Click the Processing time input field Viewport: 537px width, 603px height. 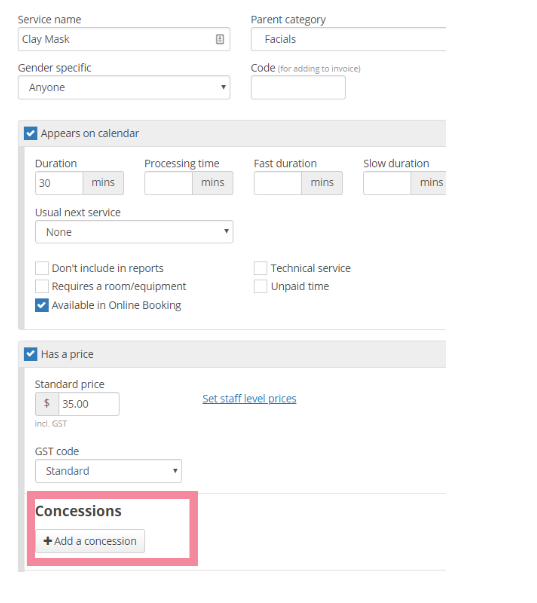click(168, 183)
